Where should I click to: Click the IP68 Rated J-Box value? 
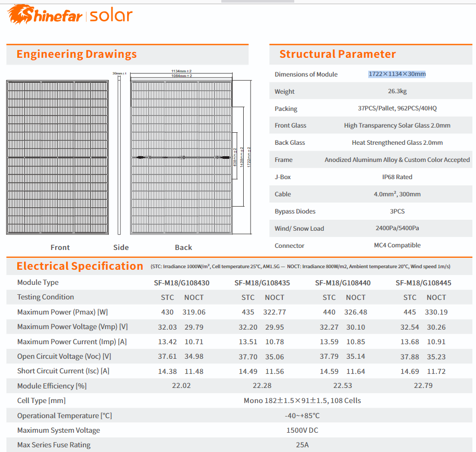click(397, 177)
